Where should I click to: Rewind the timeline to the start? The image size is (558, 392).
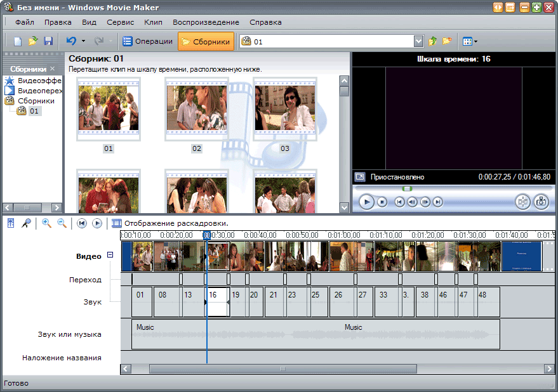[82, 223]
